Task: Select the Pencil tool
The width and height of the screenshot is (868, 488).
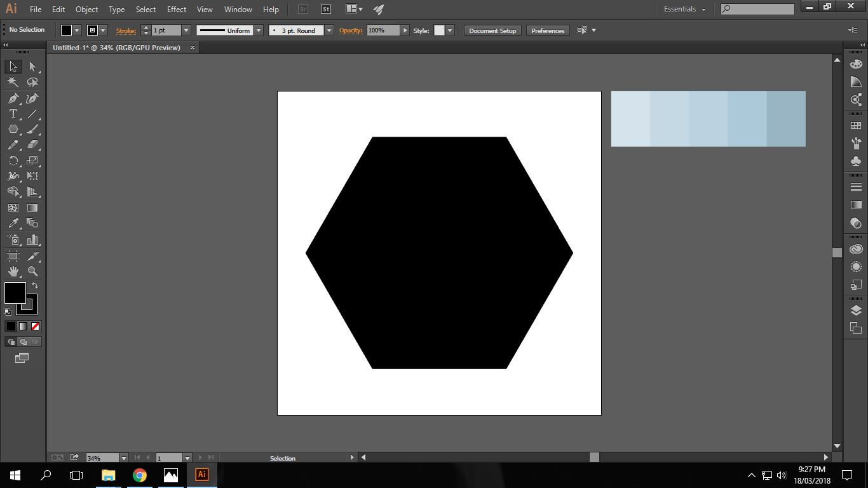Action: [x=13, y=145]
